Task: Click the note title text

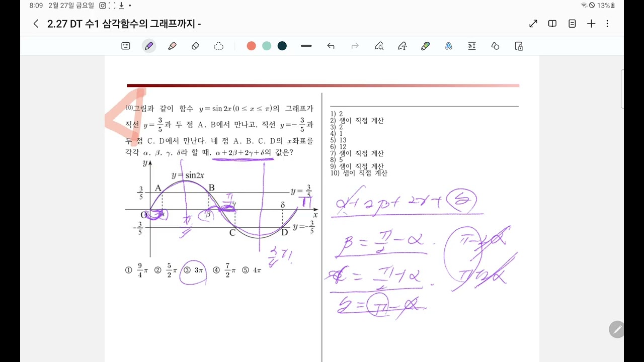Action: (x=124, y=24)
